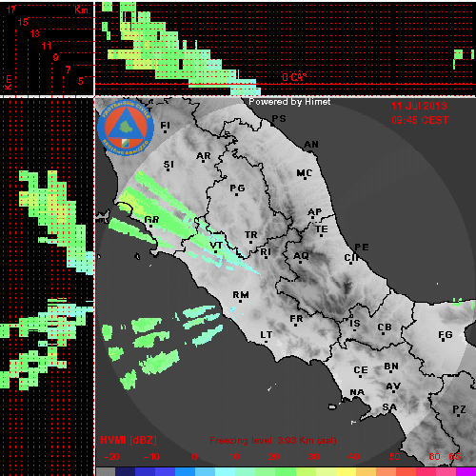476x476 pixels.
Task: Click the '50' dBZ scale value
Action: [x=394, y=457]
